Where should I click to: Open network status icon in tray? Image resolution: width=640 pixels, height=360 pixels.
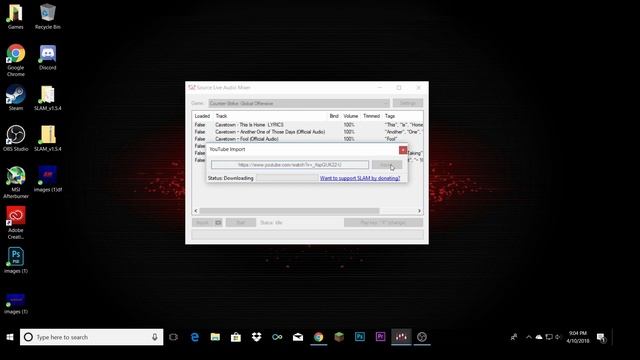[x=549, y=337]
